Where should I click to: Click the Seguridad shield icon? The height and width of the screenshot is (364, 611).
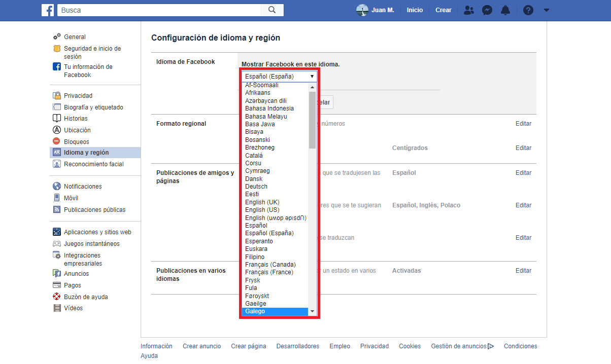pyautogui.click(x=57, y=49)
